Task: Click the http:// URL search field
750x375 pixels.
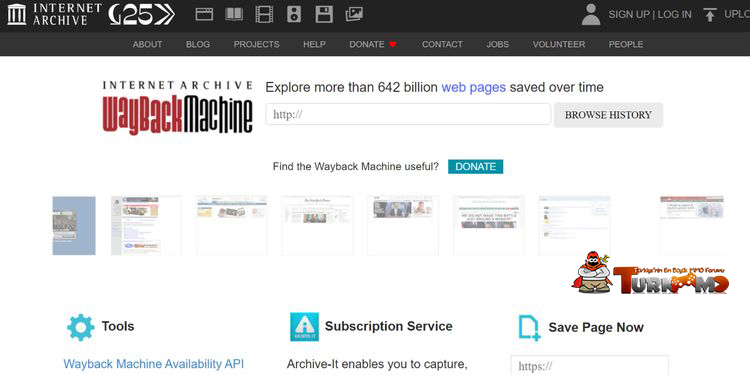Action: tap(408, 114)
